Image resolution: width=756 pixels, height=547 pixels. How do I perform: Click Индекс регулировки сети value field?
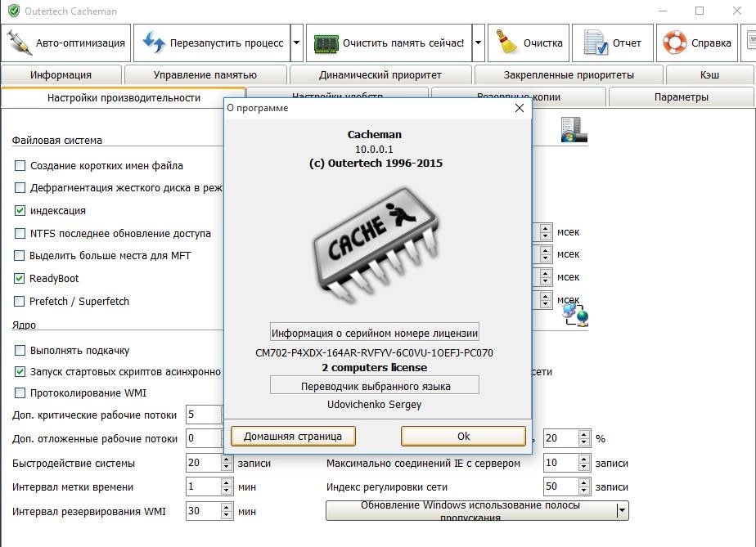click(560, 486)
